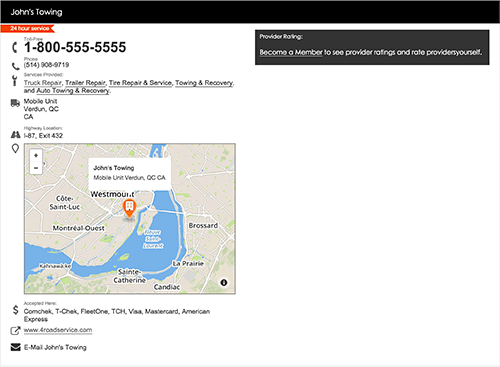Image resolution: width=500 pixels, height=367 pixels.
Task: Click the John's Towing map popup
Action: [x=130, y=173]
